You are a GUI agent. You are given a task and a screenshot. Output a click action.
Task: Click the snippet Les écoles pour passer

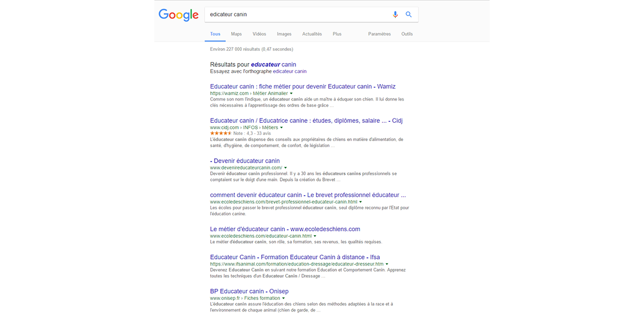click(309, 211)
